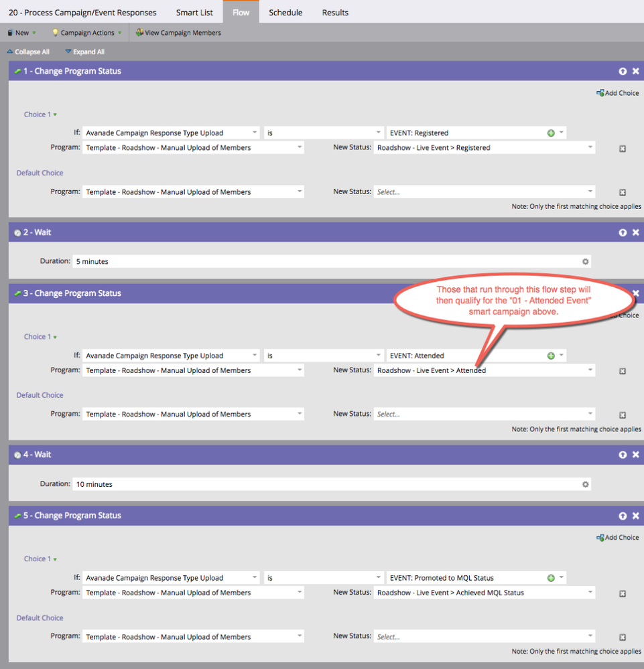Switch to the Smart List tab

(x=194, y=13)
